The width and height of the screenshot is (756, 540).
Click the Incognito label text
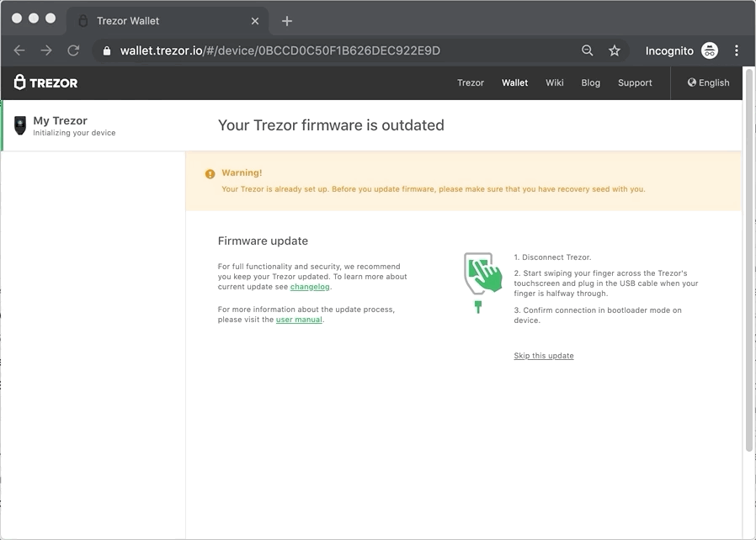coord(669,50)
